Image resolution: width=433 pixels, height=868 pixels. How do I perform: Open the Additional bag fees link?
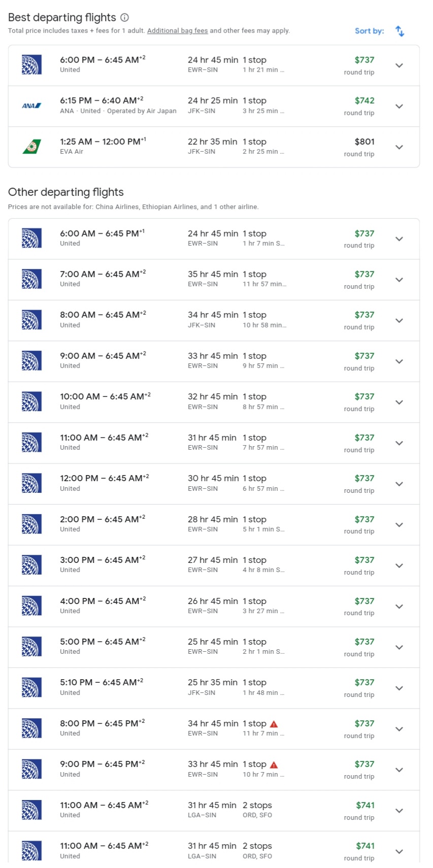[177, 31]
